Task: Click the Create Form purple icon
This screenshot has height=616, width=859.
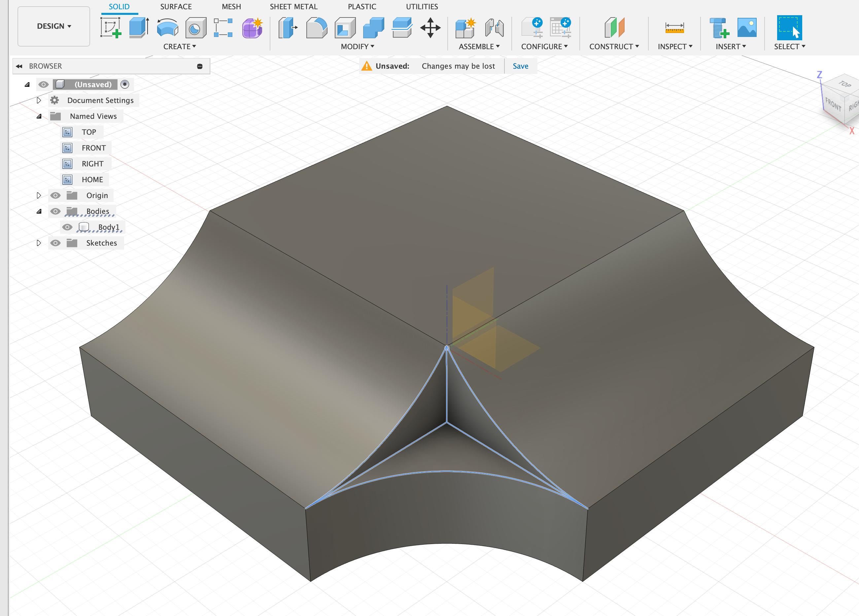Action: 252,28
